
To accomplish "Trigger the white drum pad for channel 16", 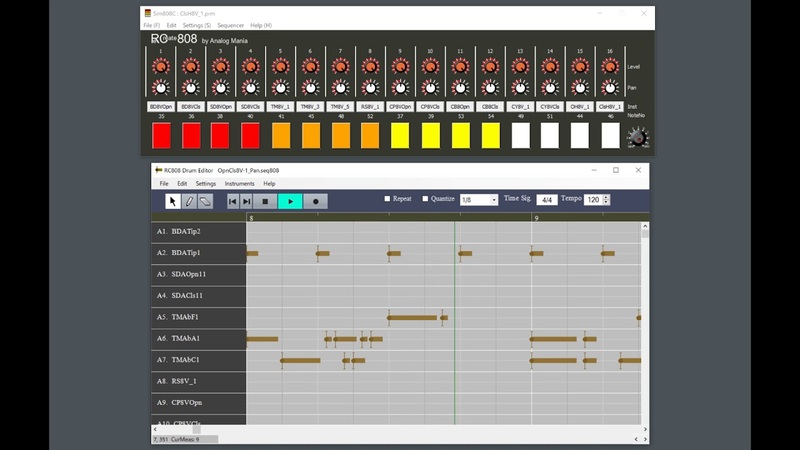I will [x=609, y=135].
